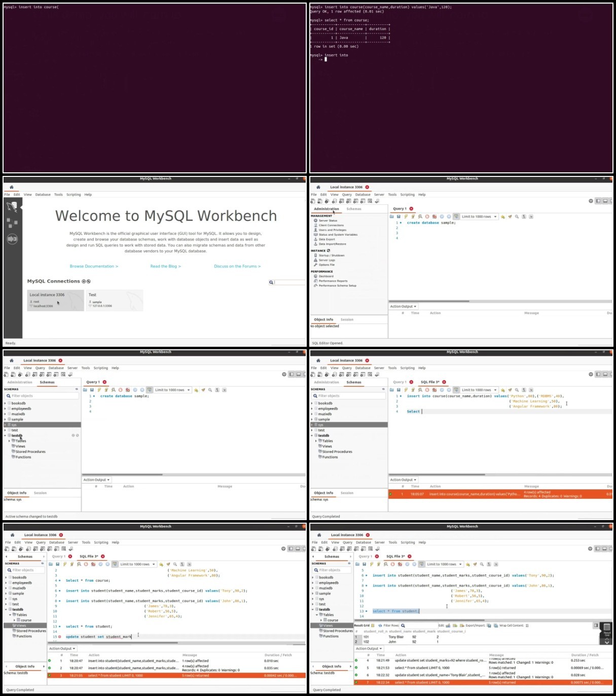Select dolphin connections icon in Welcome sidebar
The height and width of the screenshot is (696, 616).
[12, 206]
